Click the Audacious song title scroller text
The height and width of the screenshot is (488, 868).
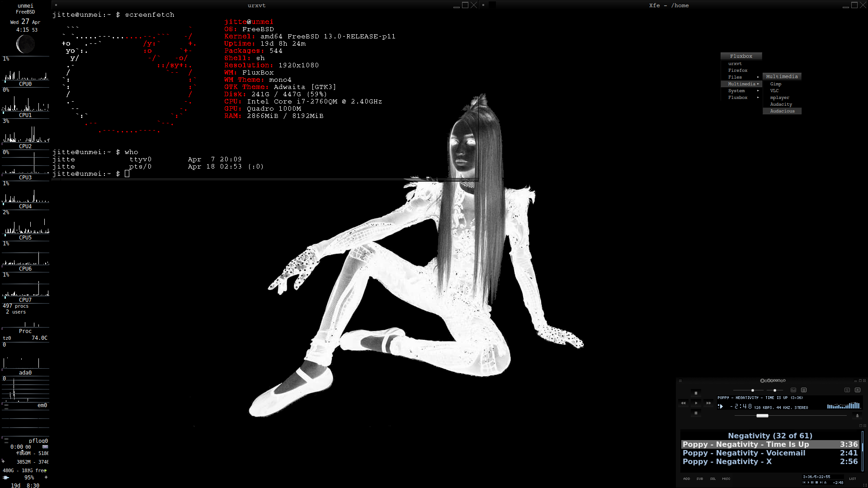click(760, 398)
